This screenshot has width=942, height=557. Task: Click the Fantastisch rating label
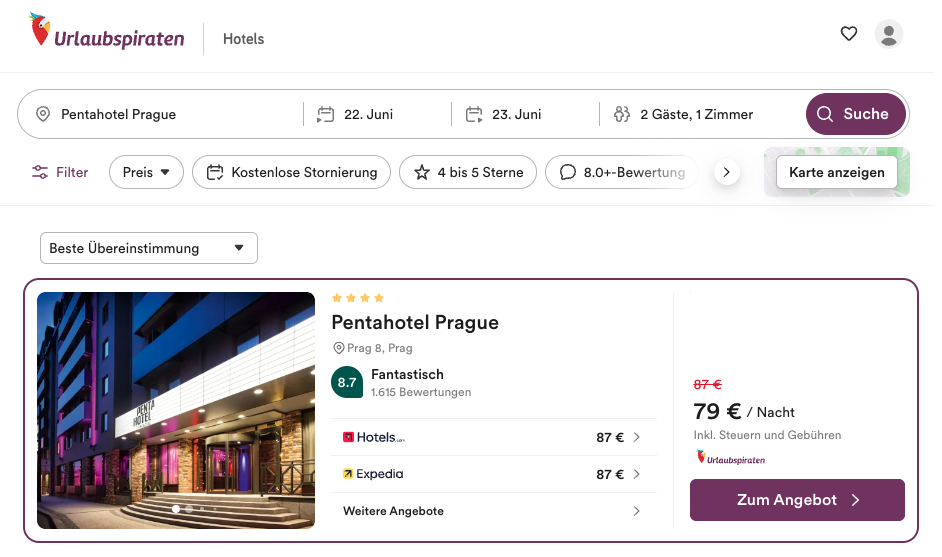407,374
